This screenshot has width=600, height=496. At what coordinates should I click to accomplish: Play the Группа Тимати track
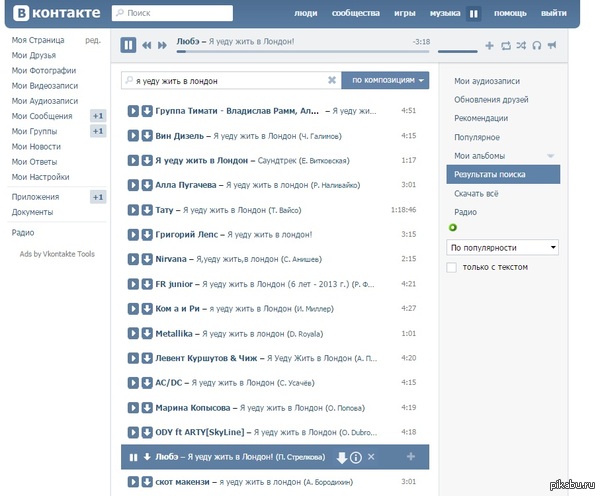tap(133, 111)
